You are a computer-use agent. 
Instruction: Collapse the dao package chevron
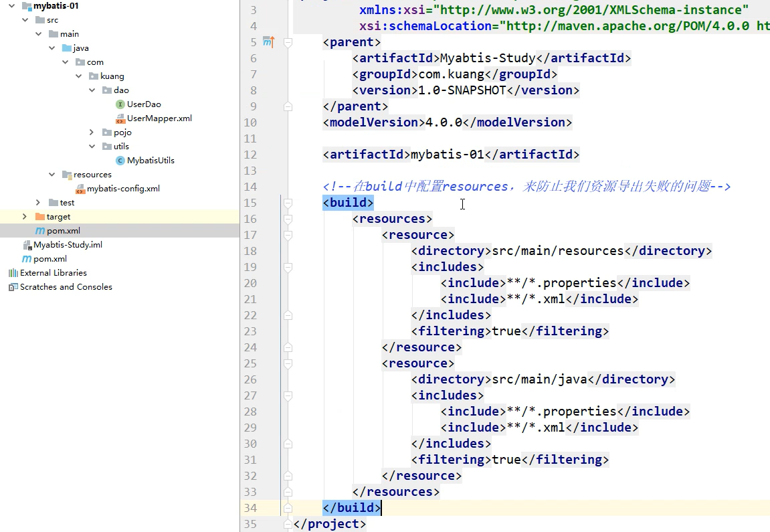(92, 90)
